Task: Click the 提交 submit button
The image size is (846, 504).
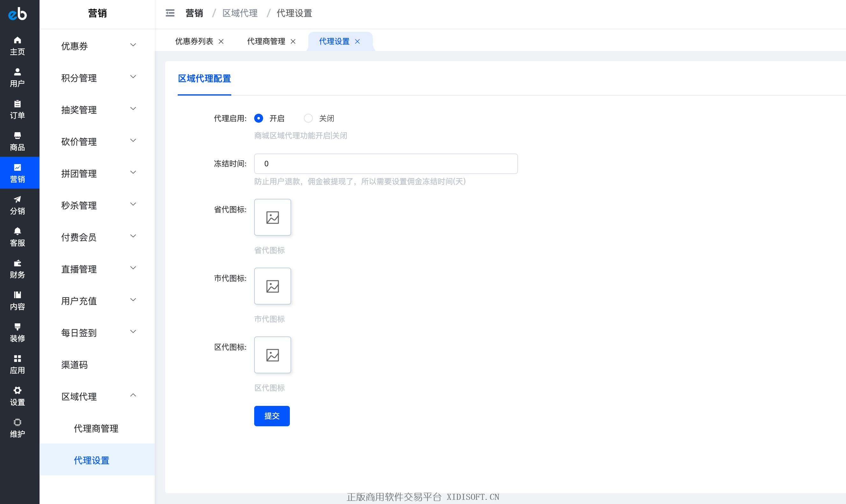Action: [272, 416]
